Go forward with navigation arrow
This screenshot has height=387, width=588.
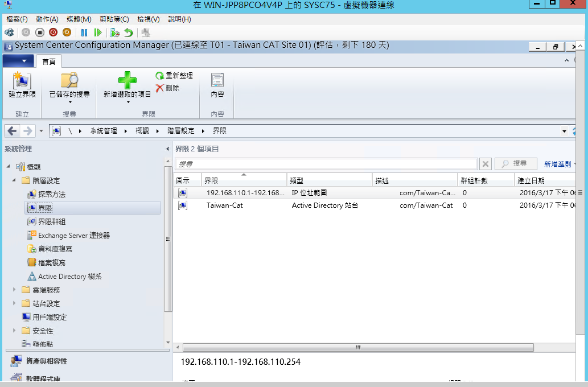pyautogui.click(x=28, y=131)
